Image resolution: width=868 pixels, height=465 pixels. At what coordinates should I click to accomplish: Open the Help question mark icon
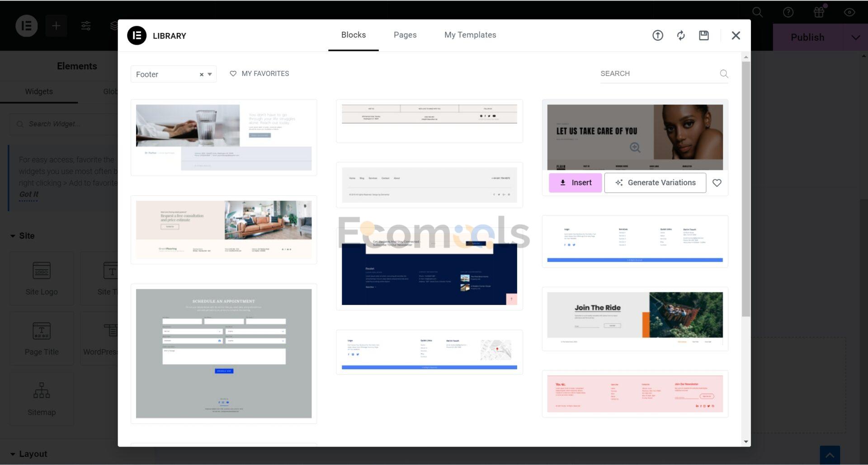coord(788,12)
